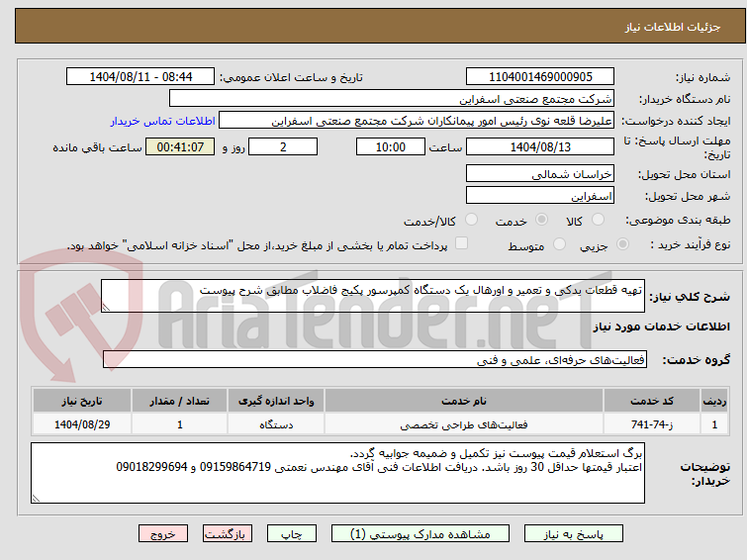Click the شرح کلی نیاز text area

click(x=373, y=296)
